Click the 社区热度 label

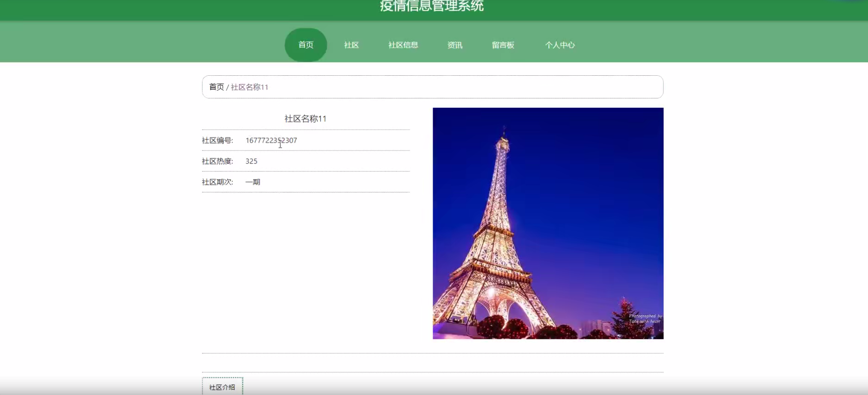[217, 161]
